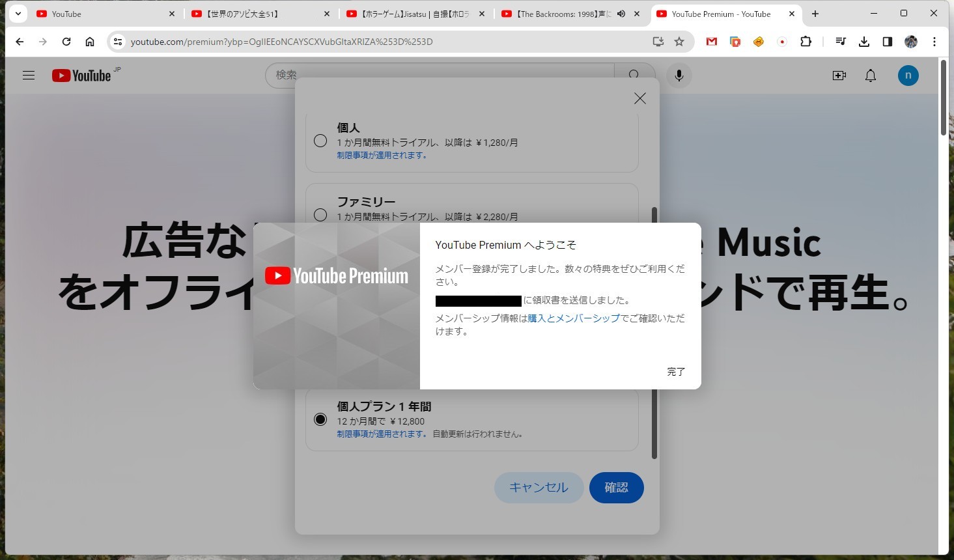
Task: Select the 個人 monthly plan radio button
Action: [x=320, y=141]
